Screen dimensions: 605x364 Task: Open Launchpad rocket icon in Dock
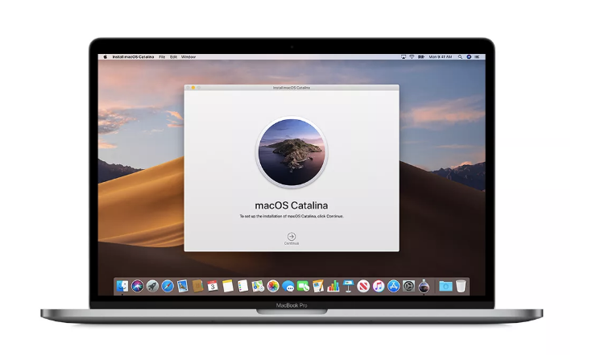[x=152, y=286]
